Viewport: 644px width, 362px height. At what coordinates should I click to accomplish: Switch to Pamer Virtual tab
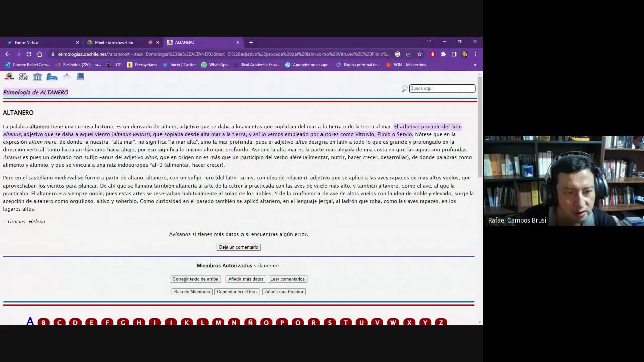41,42
